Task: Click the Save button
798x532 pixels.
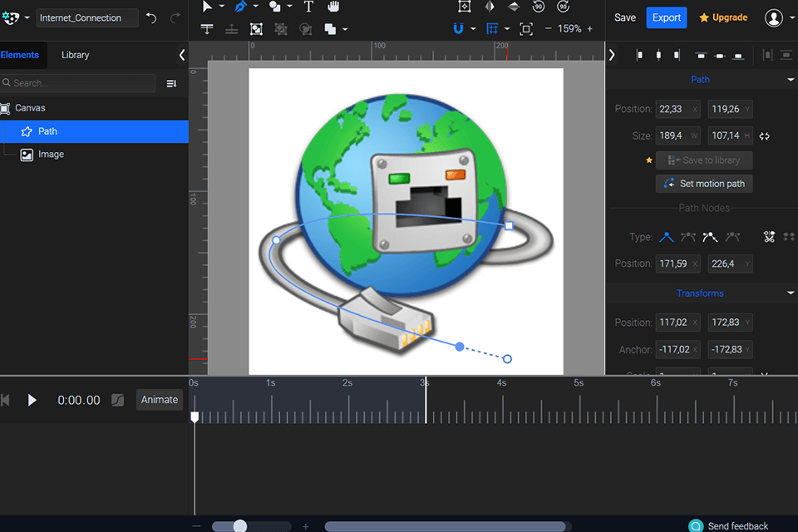Action: point(625,17)
